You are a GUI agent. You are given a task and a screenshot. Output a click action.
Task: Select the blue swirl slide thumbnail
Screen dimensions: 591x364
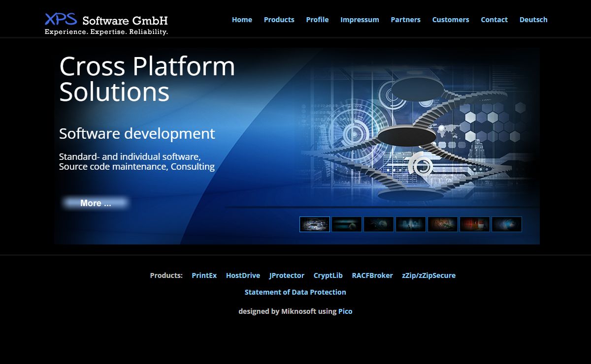pyautogui.click(x=507, y=224)
